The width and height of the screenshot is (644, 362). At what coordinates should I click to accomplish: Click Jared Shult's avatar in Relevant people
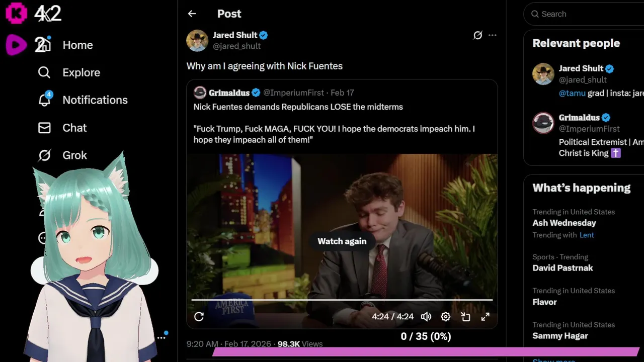pos(543,74)
